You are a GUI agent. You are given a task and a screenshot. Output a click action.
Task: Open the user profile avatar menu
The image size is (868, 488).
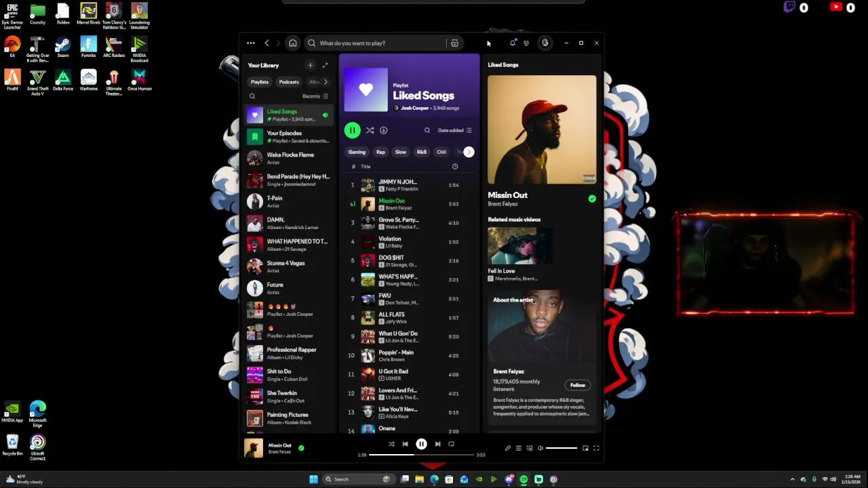point(545,43)
